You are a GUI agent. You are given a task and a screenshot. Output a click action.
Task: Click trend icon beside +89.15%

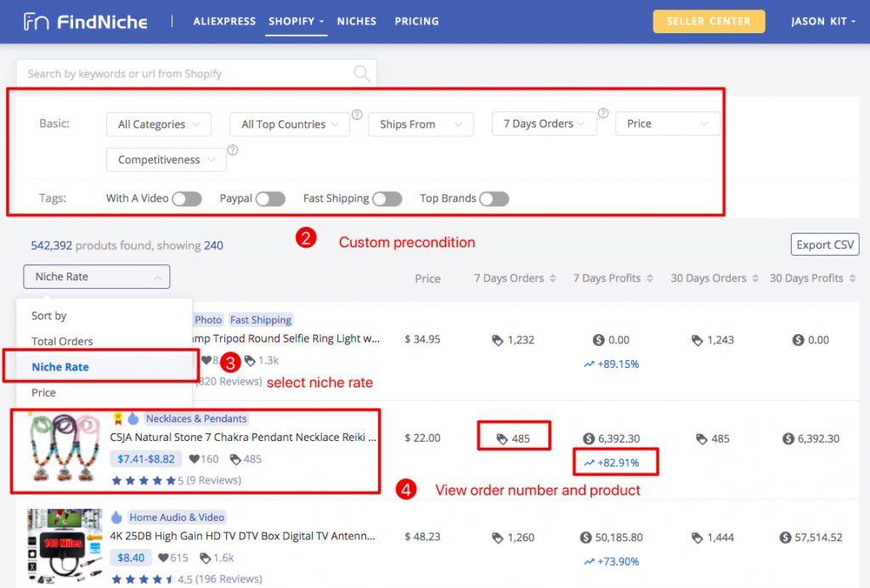pos(590,365)
